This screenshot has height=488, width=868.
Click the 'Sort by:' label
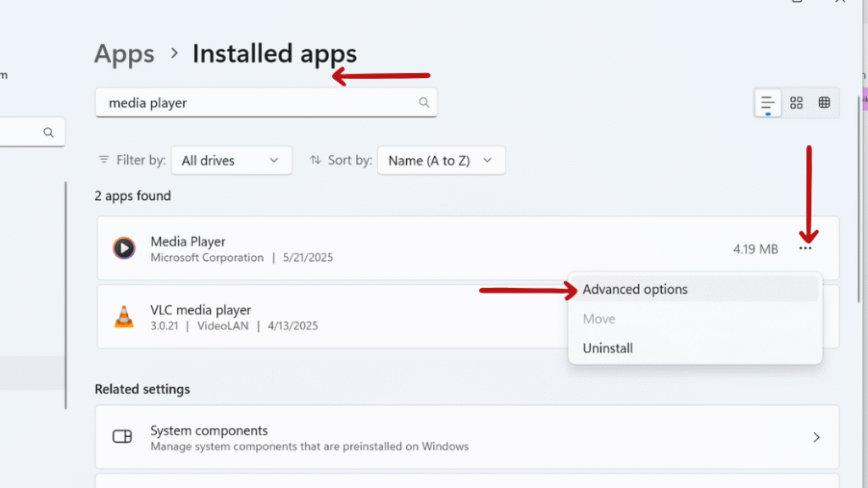[x=350, y=160]
